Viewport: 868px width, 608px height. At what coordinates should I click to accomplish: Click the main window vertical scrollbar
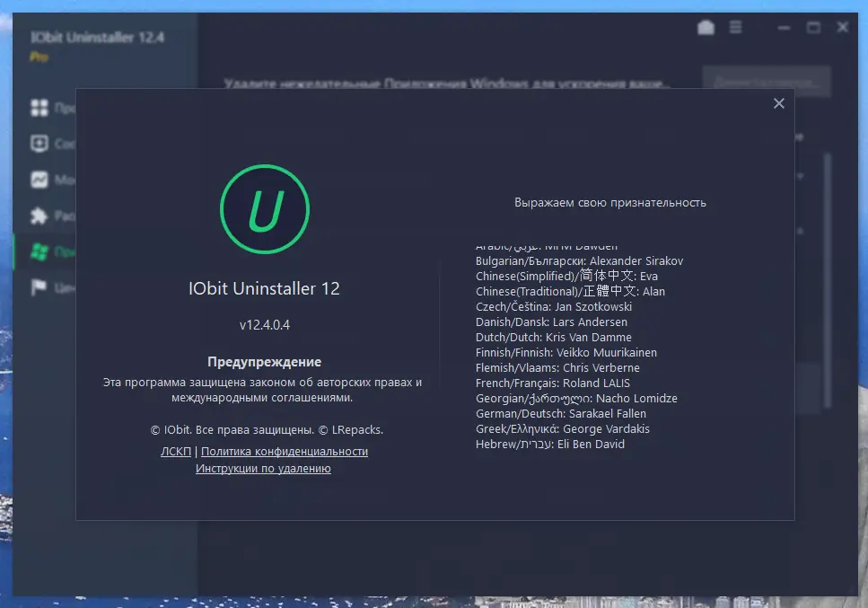[828, 280]
